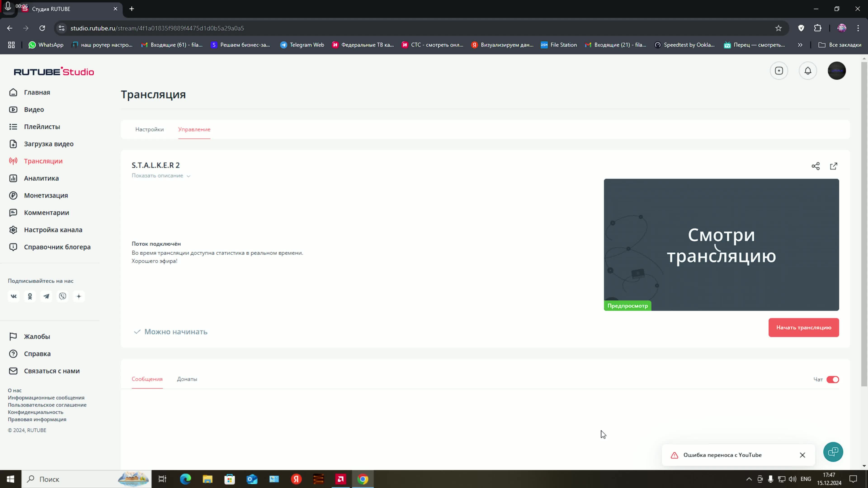The image size is (868, 488).
Task: Open Правовая информация link
Action: point(37,419)
